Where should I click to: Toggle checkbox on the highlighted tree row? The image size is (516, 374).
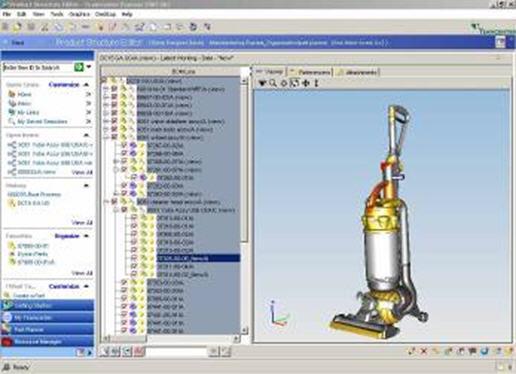[x=134, y=258]
